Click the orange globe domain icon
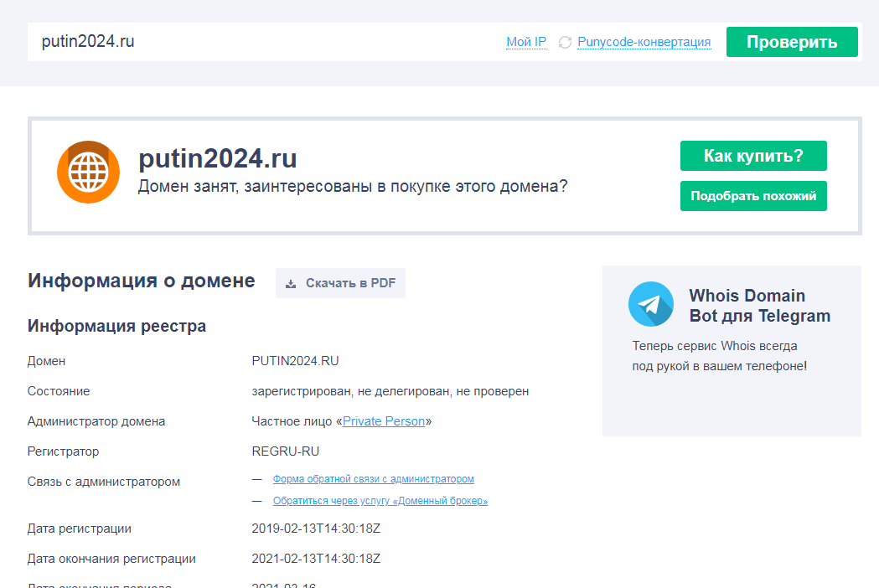Screen dimensions: 879x588 pyautogui.click(x=89, y=172)
